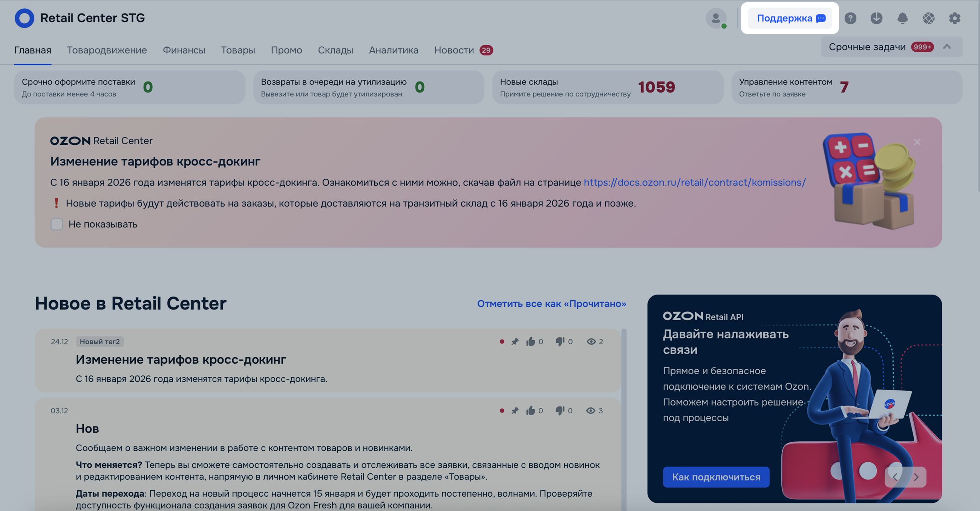The height and width of the screenshot is (511, 980).
Task: Toggle unread dot on 24.12 news item
Action: click(x=502, y=341)
